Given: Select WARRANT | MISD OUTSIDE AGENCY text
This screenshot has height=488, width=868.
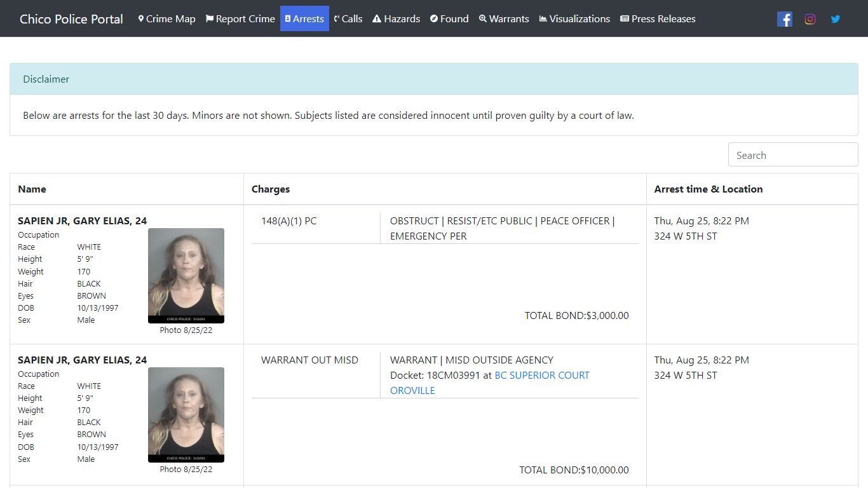Looking at the screenshot, I should coord(471,360).
